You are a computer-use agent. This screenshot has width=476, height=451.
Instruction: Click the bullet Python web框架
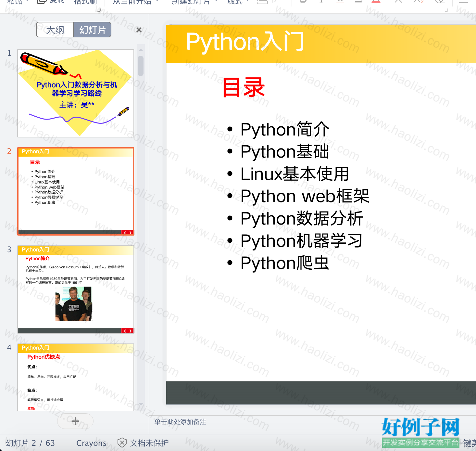(x=305, y=196)
